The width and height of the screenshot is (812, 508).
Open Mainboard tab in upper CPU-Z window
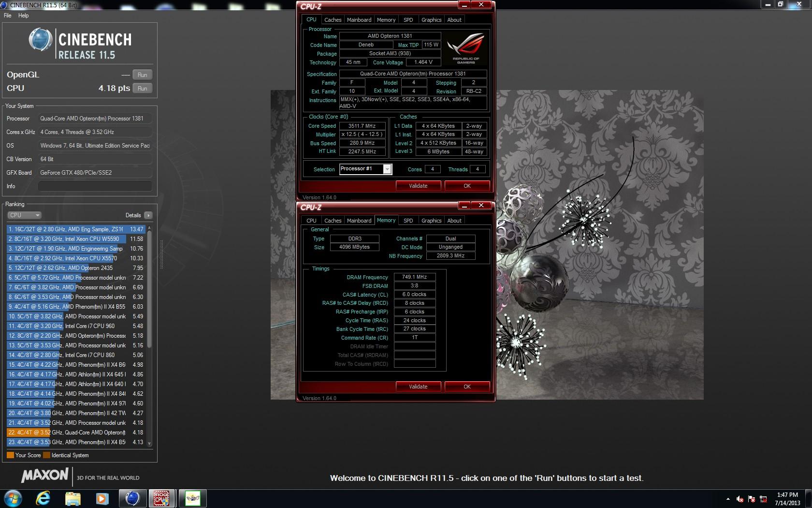(359, 20)
